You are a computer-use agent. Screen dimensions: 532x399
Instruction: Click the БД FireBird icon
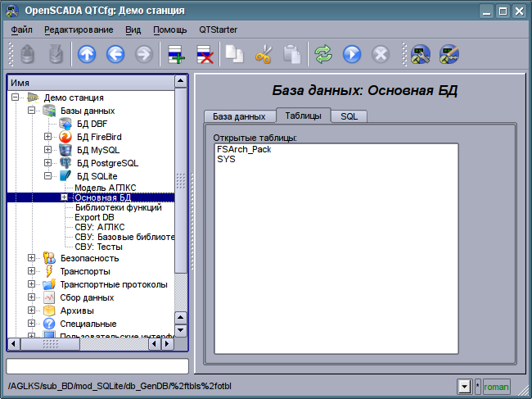[x=65, y=137]
